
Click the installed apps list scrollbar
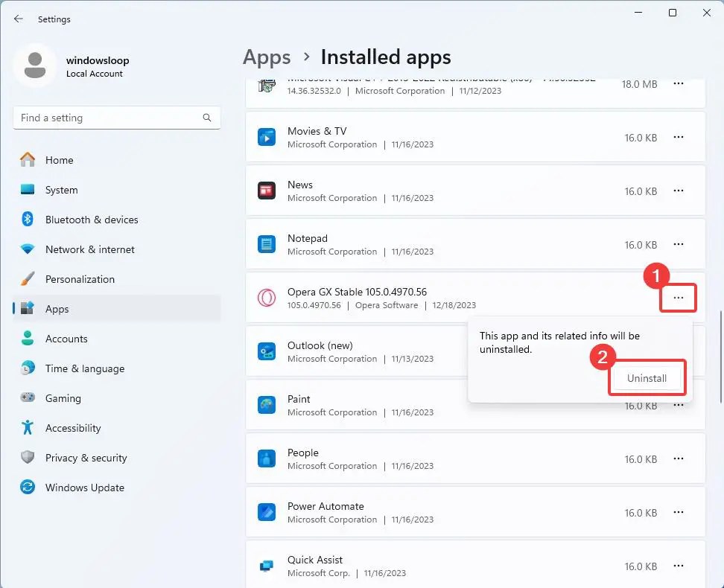tap(720, 356)
